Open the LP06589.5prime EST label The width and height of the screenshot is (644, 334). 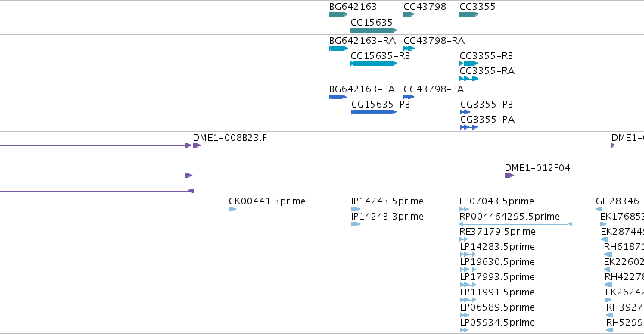click(x=497, y=307)
